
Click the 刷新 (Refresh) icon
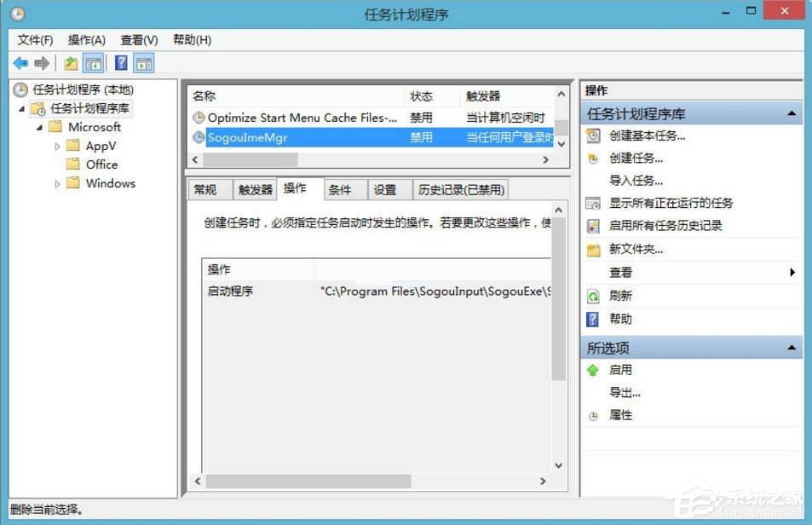click(x=591, y=295)
